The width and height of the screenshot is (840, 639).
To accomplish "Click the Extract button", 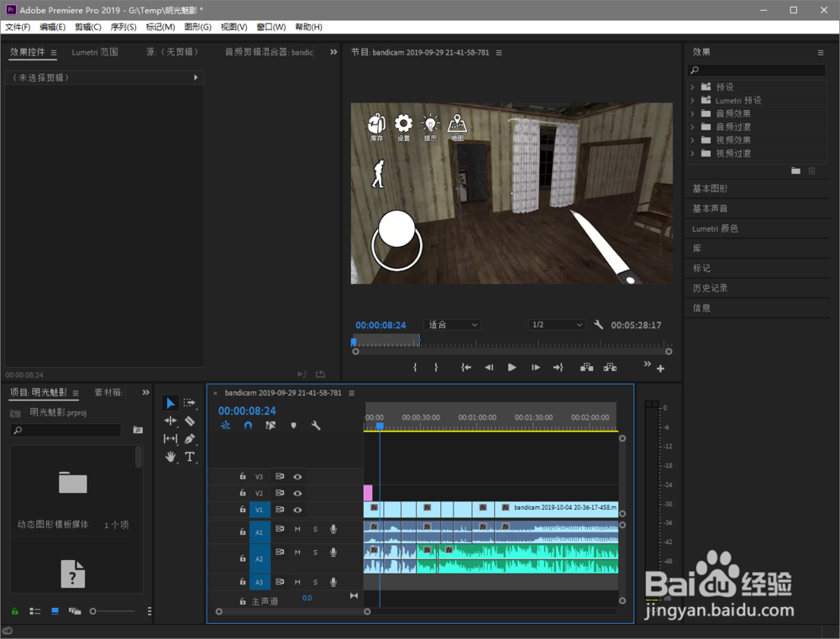I will coord(610,368).
